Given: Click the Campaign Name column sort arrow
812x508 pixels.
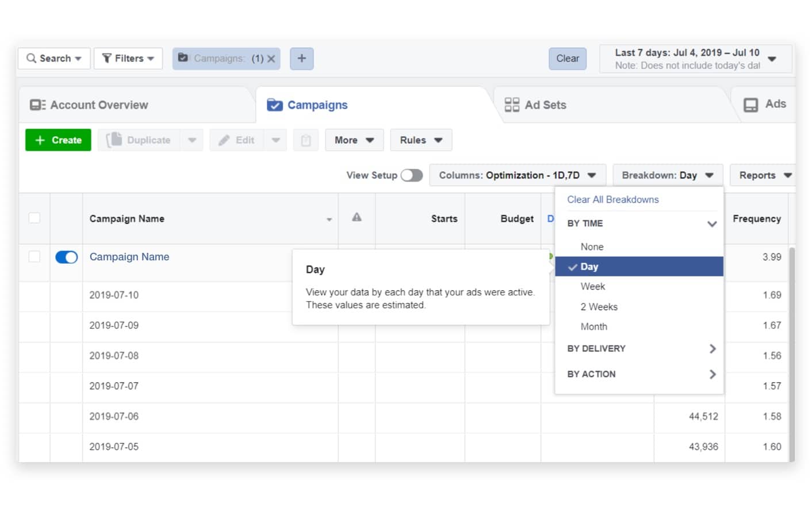Looking at the screenshot, I should coord(329,219).
